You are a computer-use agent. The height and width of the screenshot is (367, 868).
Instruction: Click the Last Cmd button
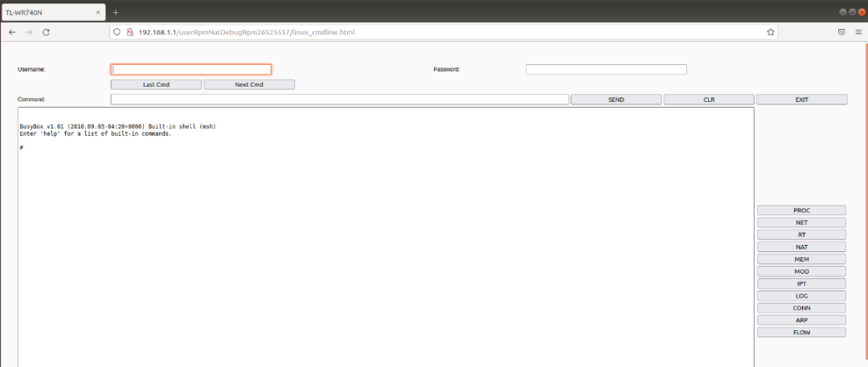(156, 84)
